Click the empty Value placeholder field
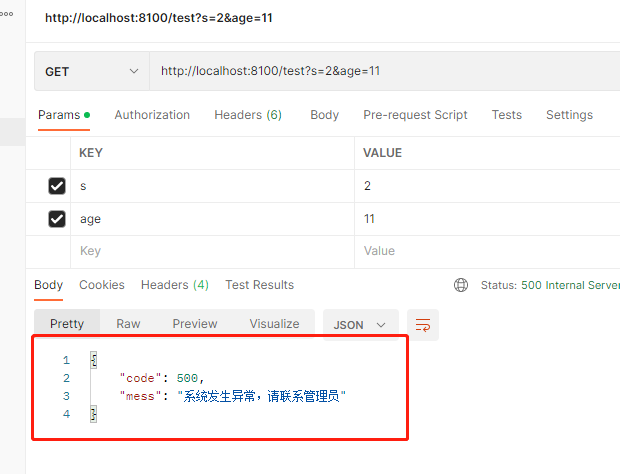 pos(487,251)
